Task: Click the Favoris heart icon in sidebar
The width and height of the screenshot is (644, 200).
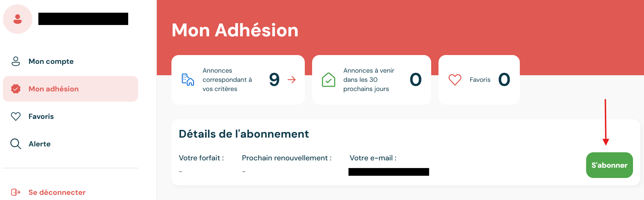Action: 16,116
